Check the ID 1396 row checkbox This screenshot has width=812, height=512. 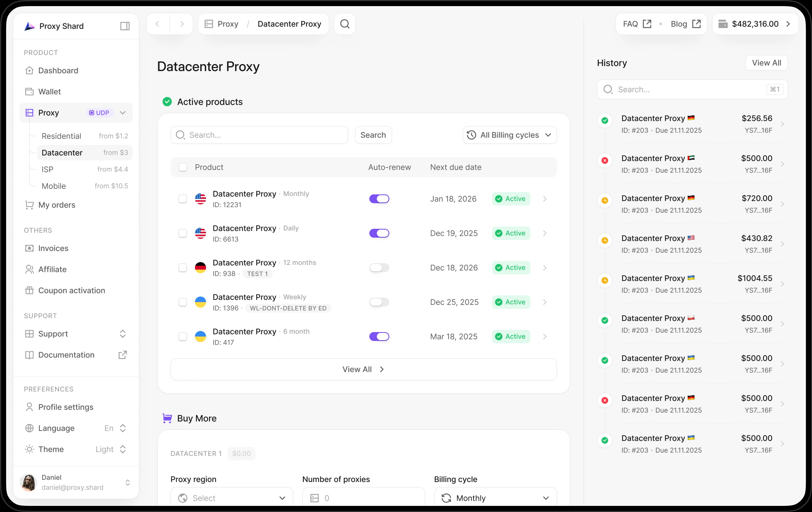pyautogui.click(x=182, y=302)
